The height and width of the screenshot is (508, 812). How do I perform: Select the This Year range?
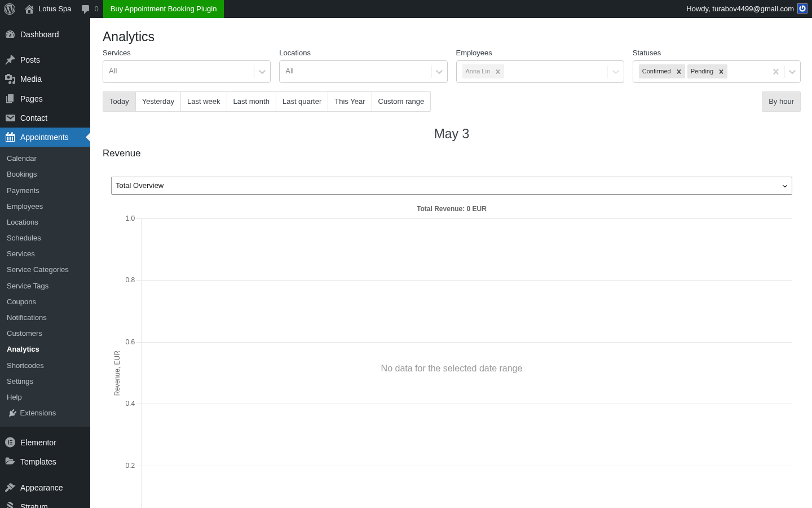click(x=350, y=102)
